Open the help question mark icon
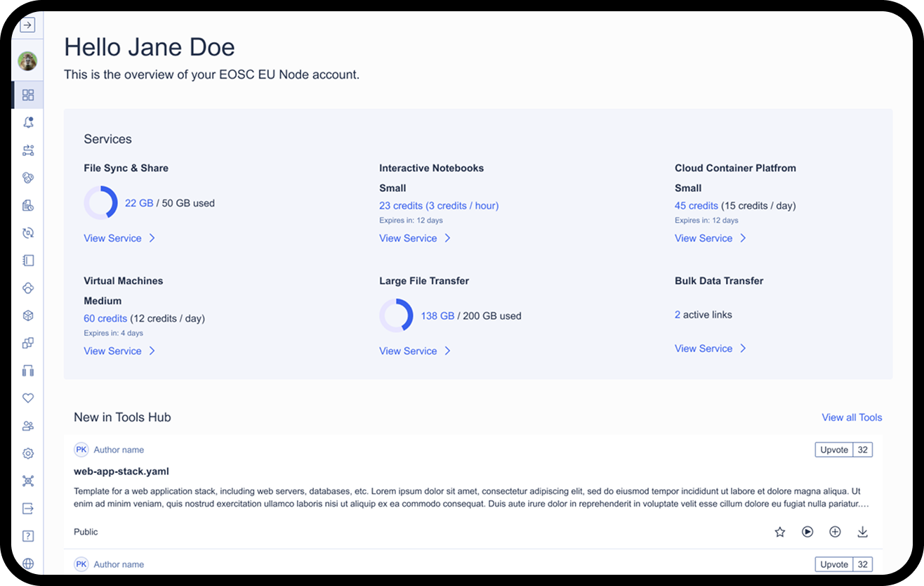This screenshot has height=586, width=924. tap(28, 536)
